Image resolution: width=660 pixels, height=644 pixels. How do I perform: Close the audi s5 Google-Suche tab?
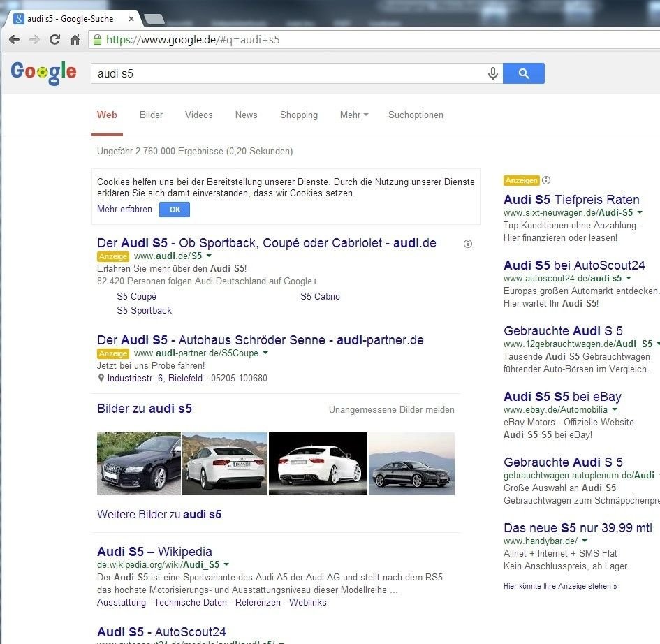[x=131, y=19]
